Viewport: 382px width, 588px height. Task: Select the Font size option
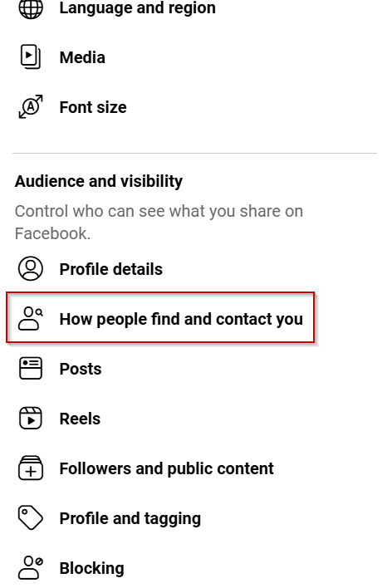(x=93, y=107)
